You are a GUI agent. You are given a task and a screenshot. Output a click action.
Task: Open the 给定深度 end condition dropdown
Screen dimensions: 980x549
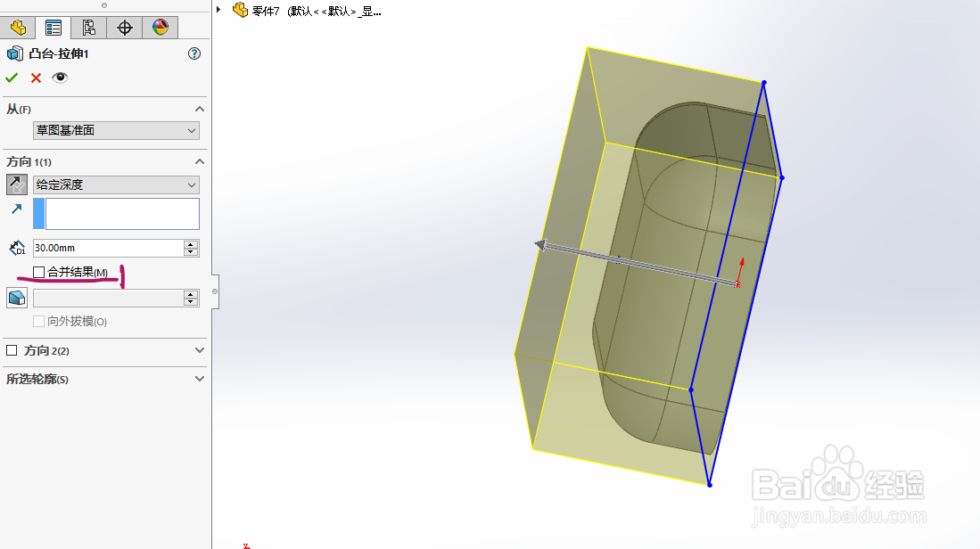point(191,184)
